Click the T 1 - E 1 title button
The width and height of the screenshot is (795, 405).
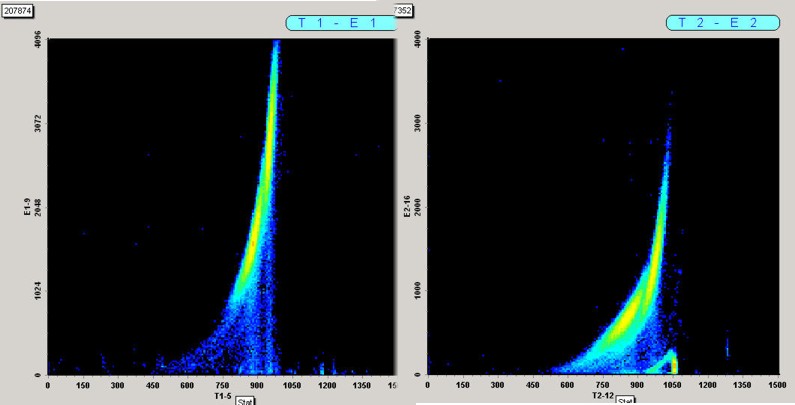coord(338,22)
